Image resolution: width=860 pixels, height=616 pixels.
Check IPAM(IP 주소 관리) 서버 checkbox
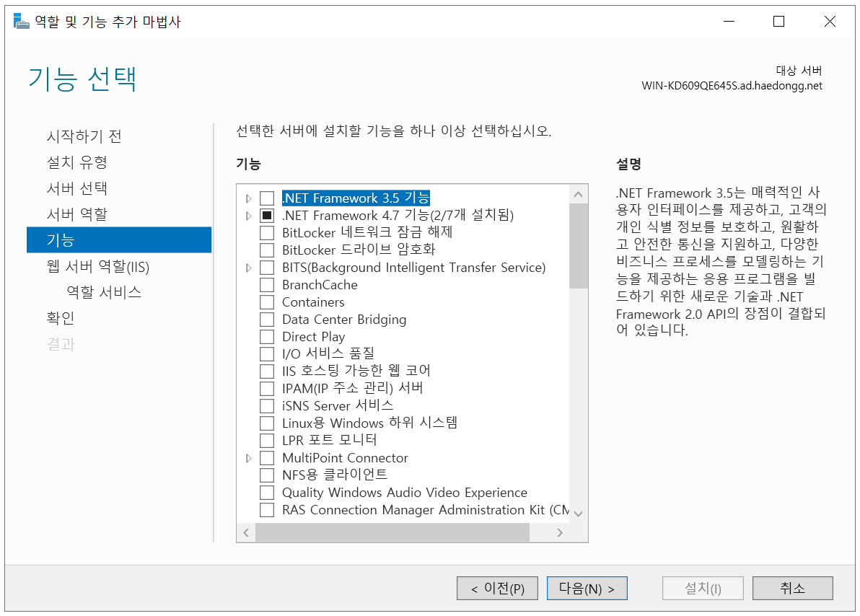266,389
